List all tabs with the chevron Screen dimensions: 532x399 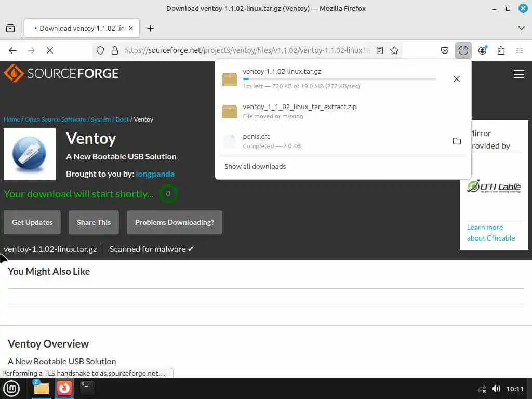(522, 28)
